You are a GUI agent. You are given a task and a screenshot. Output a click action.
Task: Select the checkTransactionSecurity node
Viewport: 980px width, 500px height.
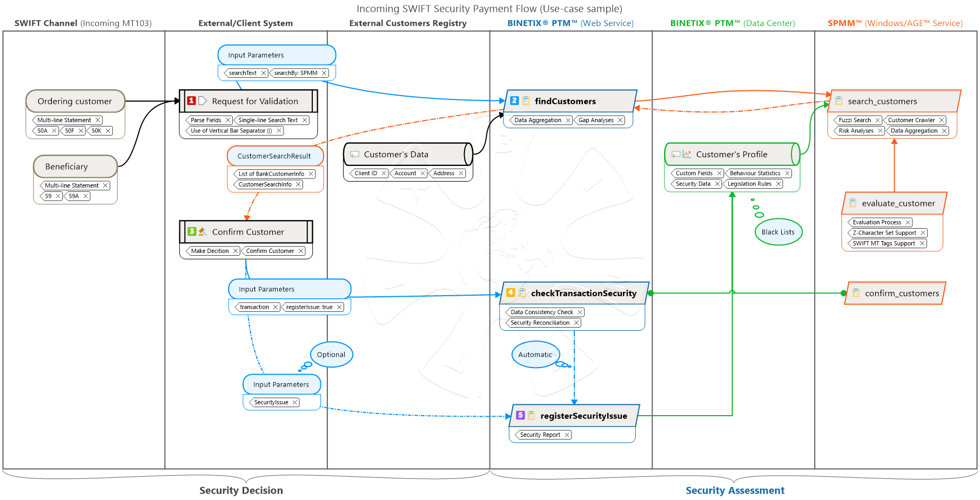(x=574, y=293)
